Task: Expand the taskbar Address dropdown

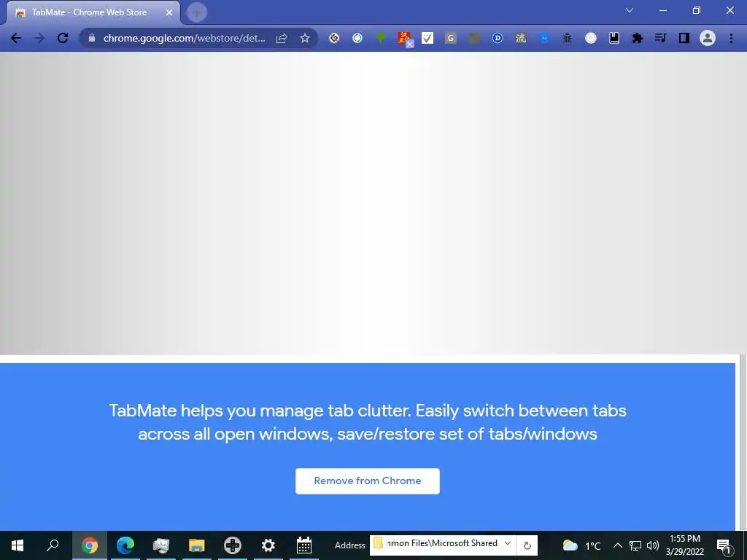Action: pos(508,543)
